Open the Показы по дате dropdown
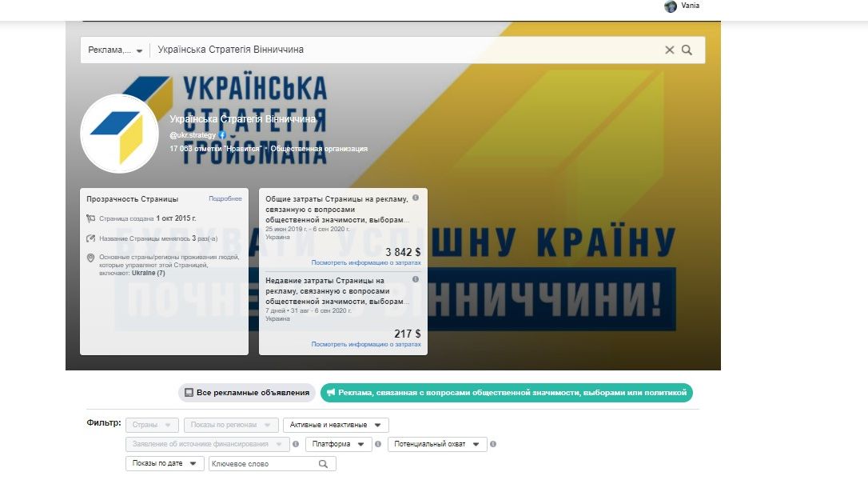Viewport: 868px width, 488px height. click(x=164, y=464)
